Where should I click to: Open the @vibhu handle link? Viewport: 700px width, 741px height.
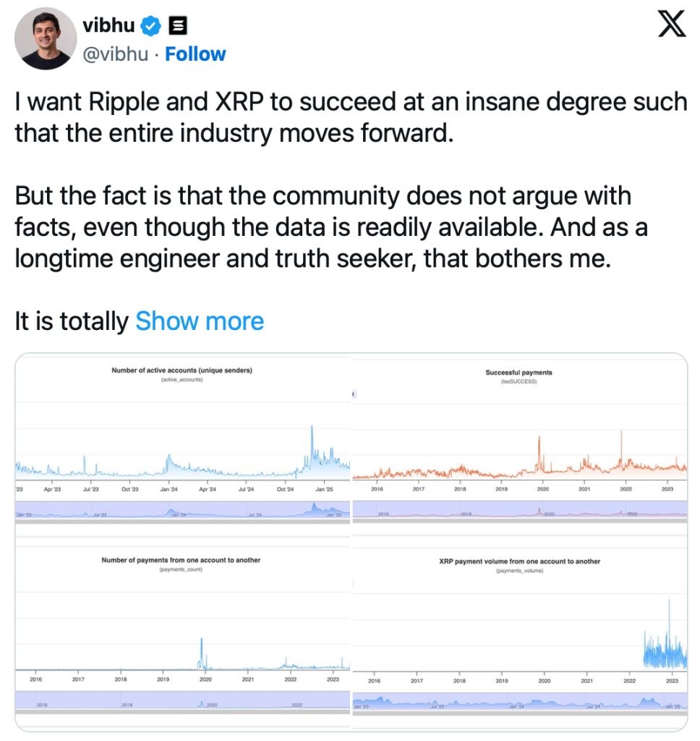[x=116, y=54]
